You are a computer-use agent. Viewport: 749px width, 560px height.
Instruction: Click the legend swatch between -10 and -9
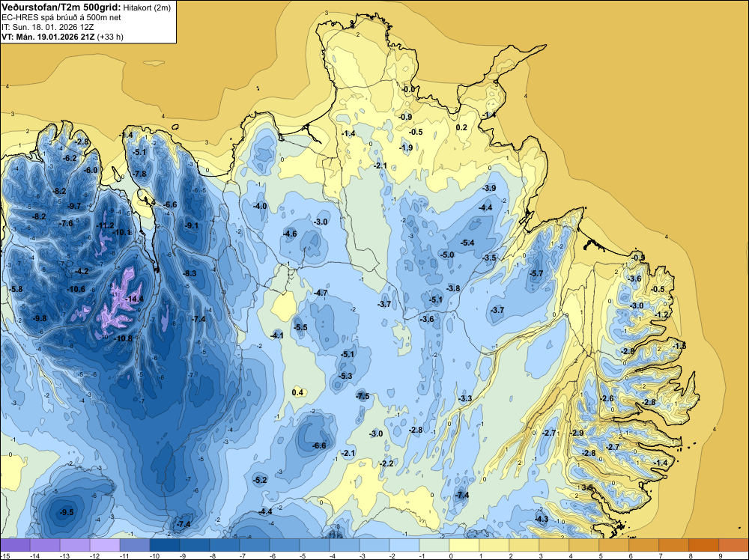(x=164, y=545)
